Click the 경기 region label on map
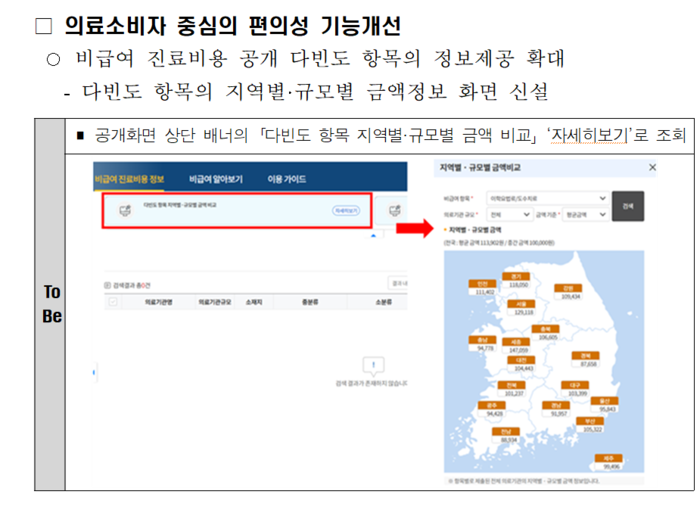The height and width of the screenshot is (507, 700). pyautogui.click(x=516, y=277)
